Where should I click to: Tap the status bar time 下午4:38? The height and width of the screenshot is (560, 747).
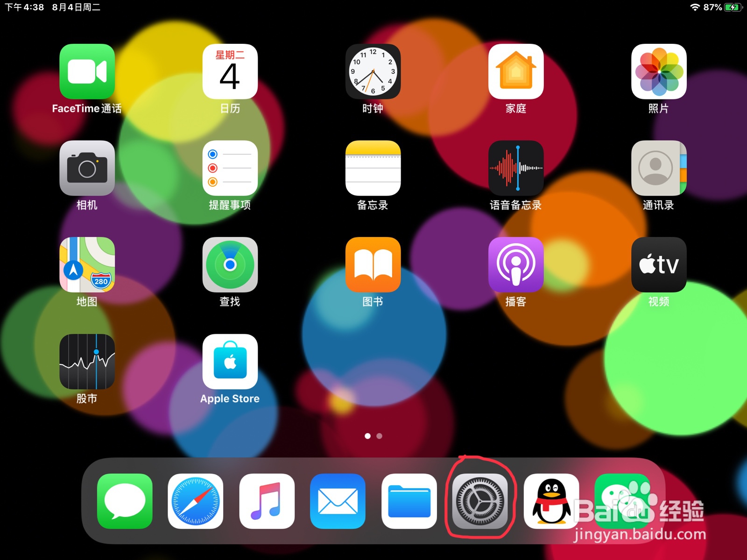(x=24, y=7)
